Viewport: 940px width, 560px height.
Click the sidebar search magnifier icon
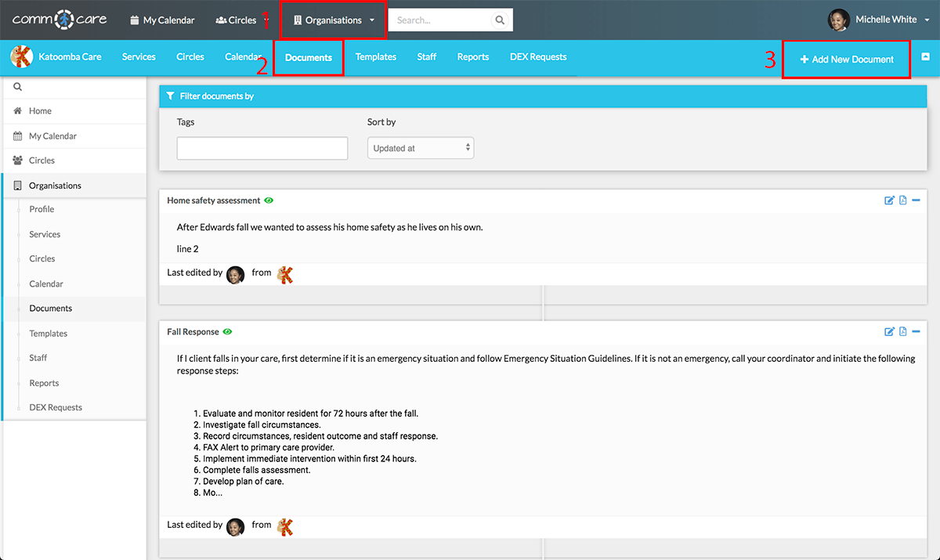point(18,88)
